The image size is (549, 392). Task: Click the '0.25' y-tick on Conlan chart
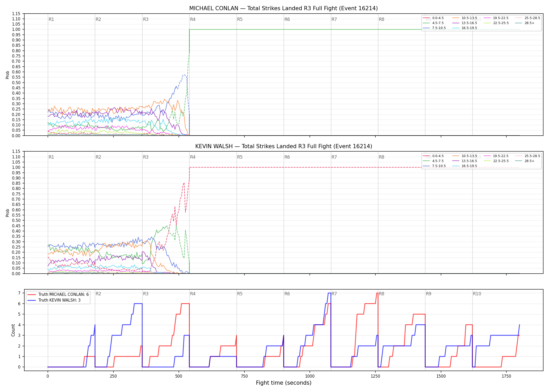[x=16, y=109]
